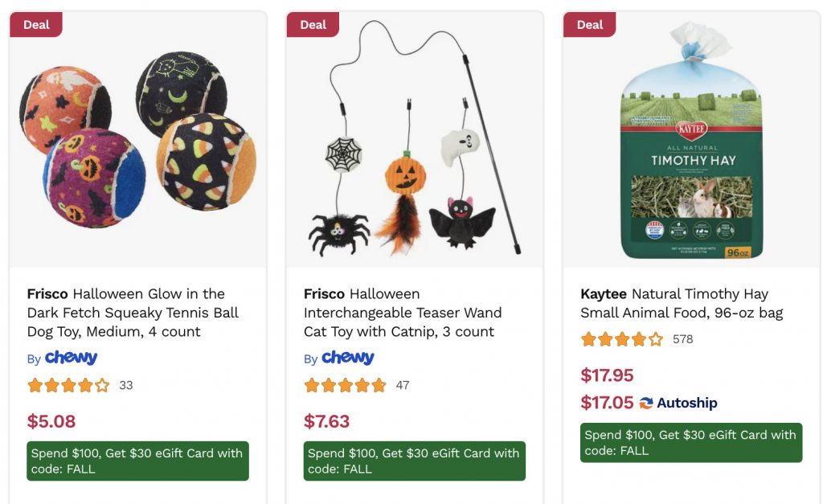Click the Deal badge on the tennis ball card
This screenshot has width=823, height=504.
[36, 25]
